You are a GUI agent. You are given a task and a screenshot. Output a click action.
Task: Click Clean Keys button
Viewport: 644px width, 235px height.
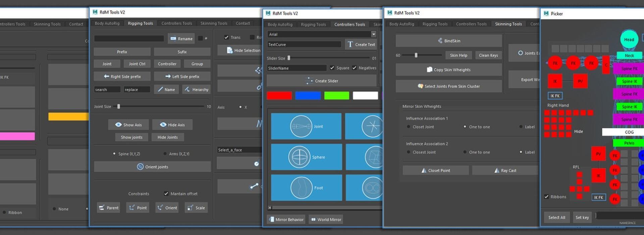pyautogui.click(x=488, y=55)
